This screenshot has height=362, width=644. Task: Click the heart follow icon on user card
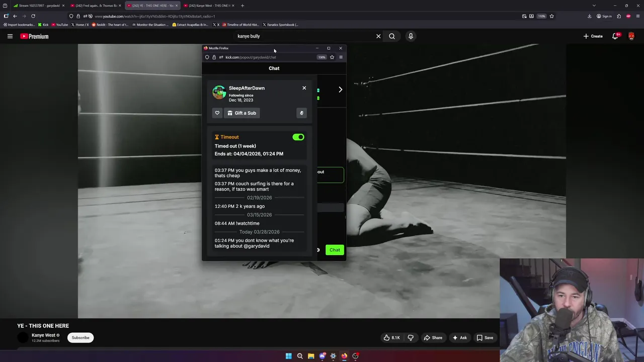point(217,113)
